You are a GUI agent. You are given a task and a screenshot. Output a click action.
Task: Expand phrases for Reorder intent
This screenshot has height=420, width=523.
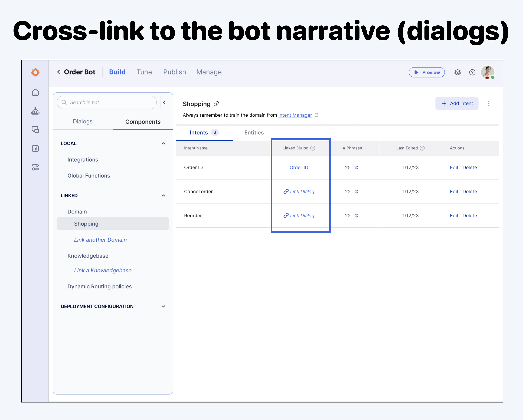click(x=357, y=215)
